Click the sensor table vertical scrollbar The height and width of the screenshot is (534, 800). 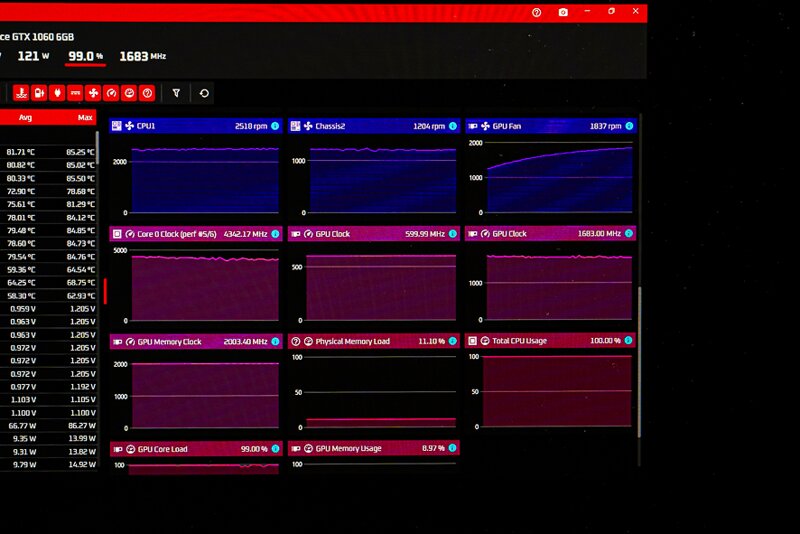[x=97, y=148]
